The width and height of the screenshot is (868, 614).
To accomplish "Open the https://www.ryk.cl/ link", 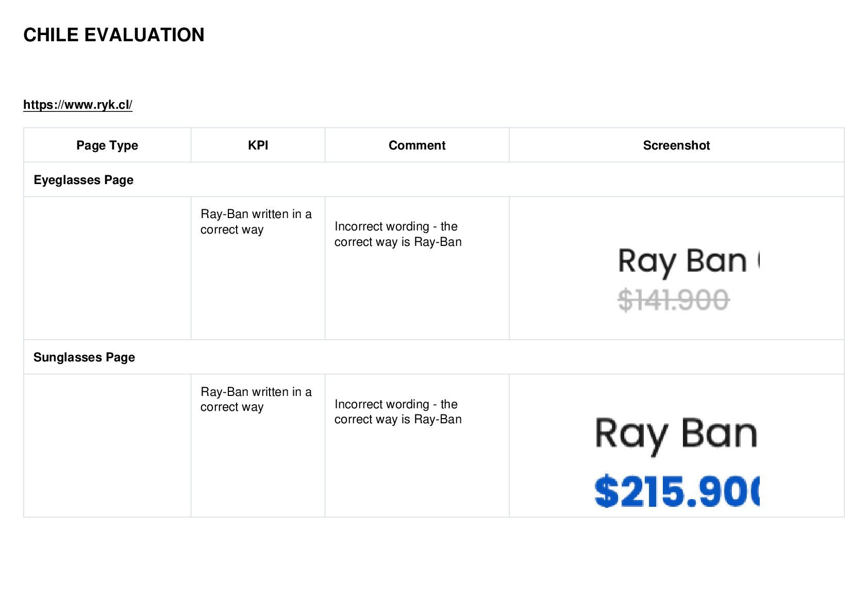I will pos(78,105).
